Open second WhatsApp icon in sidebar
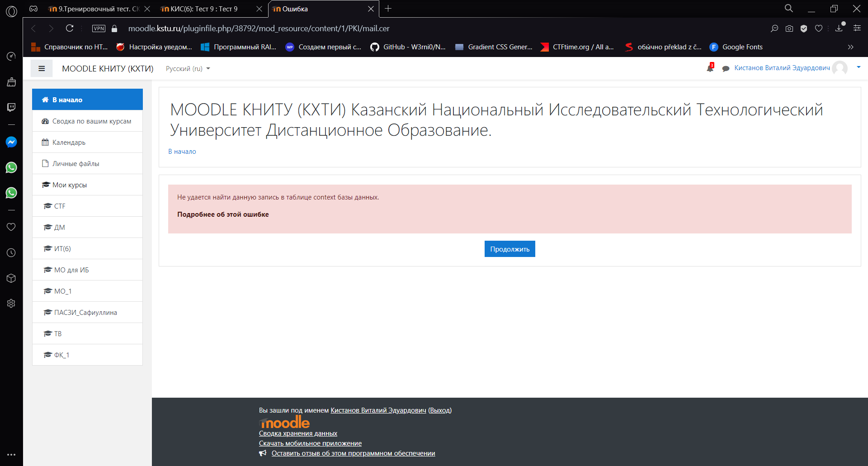The image size is (868, 466). coord(11,193)
